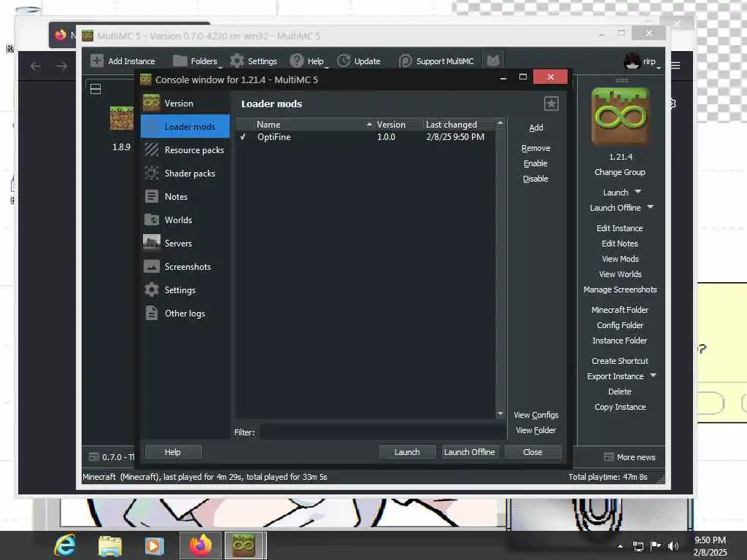747x560 pixels.
Task: Click Copy Instance in side panel
Action: click(x=620, y=407)
